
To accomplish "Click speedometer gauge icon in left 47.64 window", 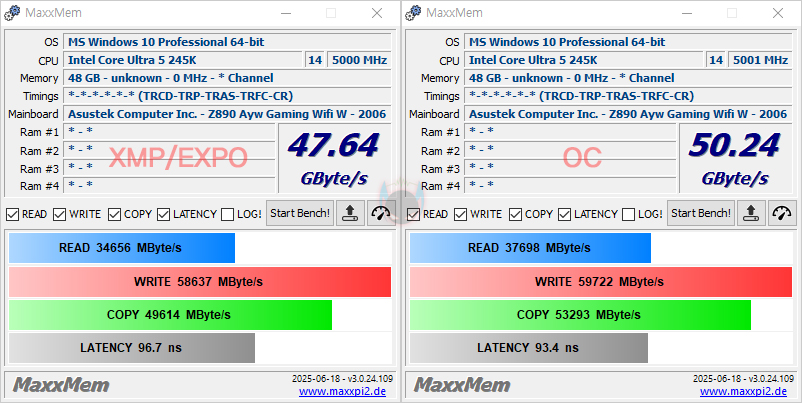I will 381,213.
